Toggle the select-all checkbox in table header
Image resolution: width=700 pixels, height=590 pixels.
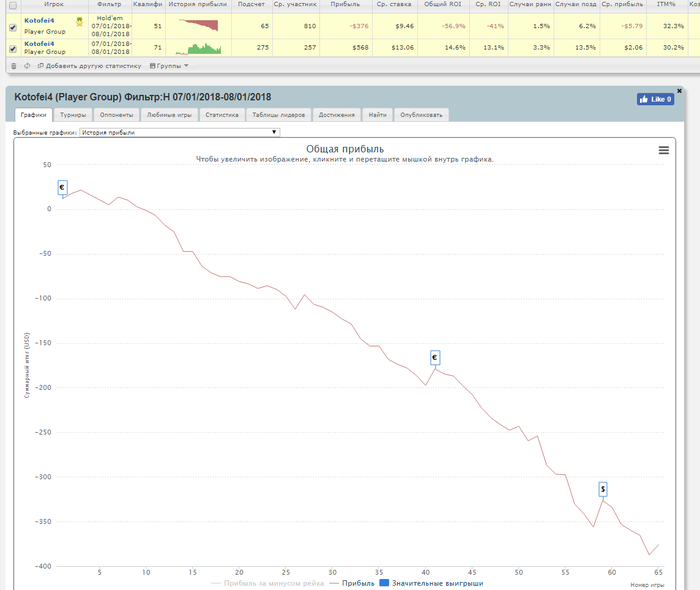[x=13, y=5]
